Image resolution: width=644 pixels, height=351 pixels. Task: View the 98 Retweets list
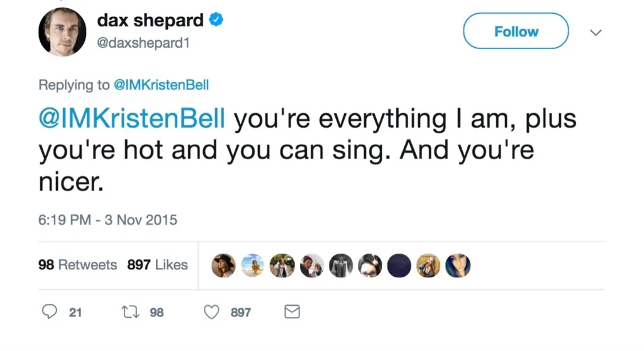(x=78, y=265)
